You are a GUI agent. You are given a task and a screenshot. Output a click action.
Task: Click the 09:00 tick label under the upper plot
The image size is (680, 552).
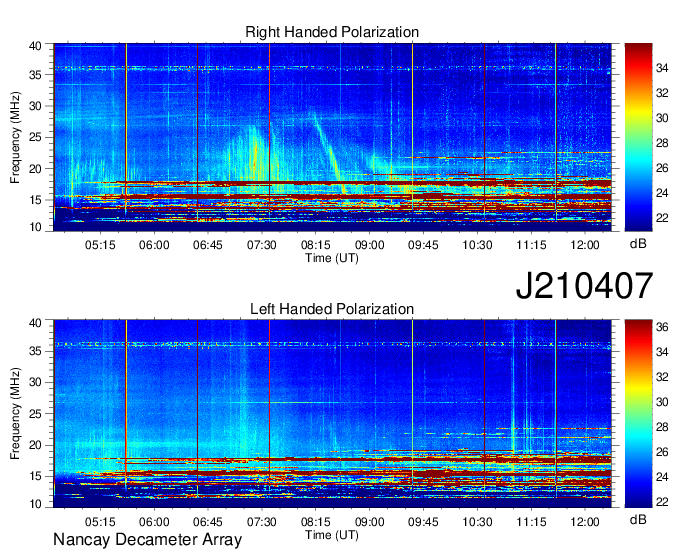pyautogui.click(x=369, y=245)
